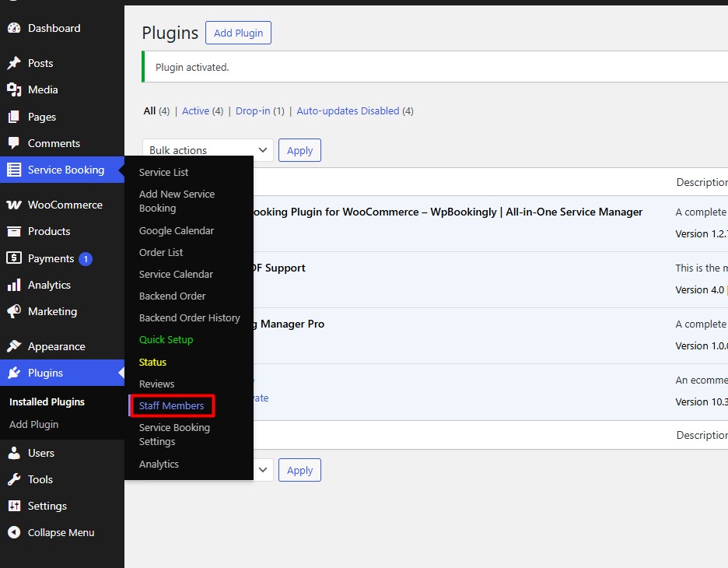728x568 pixels.
Task: Choose Quick Setup from Service Booking submenu
Action: click(x=166, y=339)
